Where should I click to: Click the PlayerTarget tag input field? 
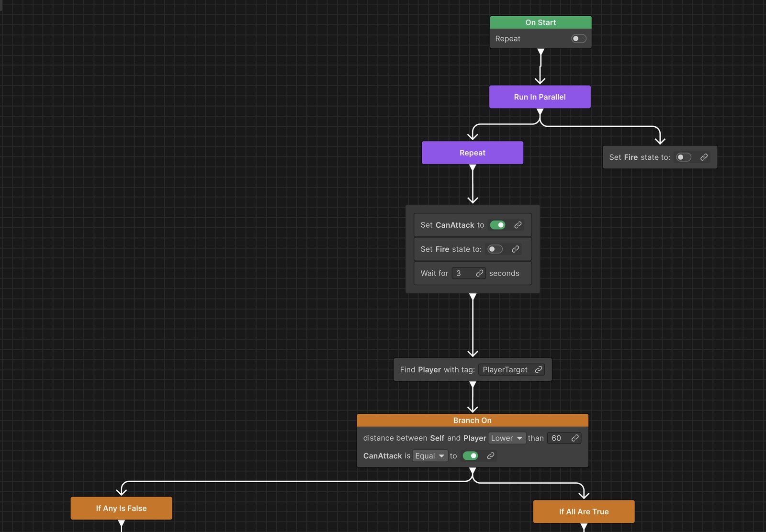[x=511, y=370]
